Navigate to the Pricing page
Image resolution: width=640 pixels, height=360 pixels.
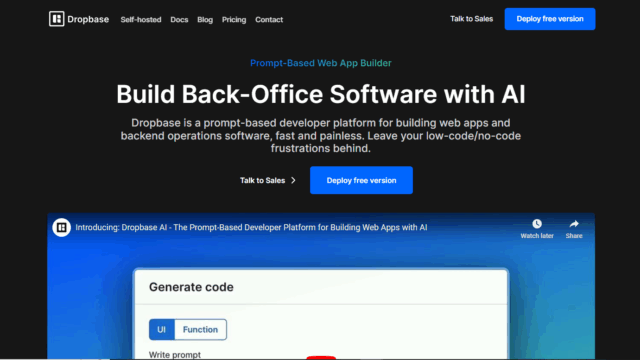234,20
